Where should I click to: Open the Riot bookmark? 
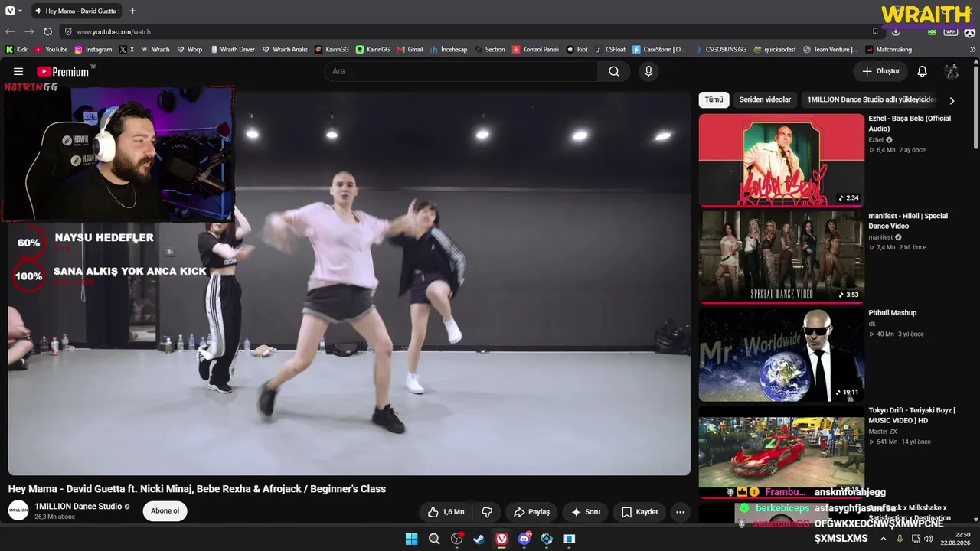[577, 50]
